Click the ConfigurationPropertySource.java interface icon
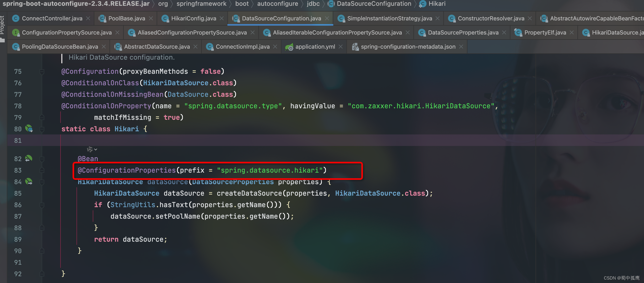 point(16,33)
